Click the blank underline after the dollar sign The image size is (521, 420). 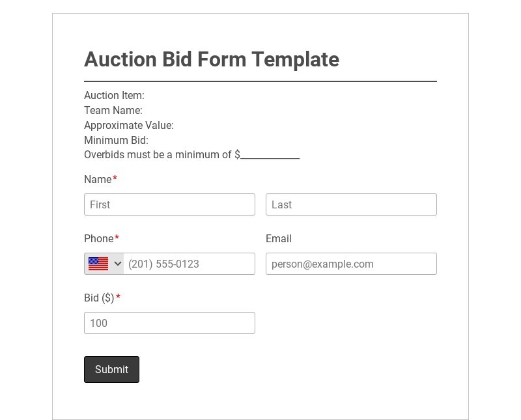point(270,156)
